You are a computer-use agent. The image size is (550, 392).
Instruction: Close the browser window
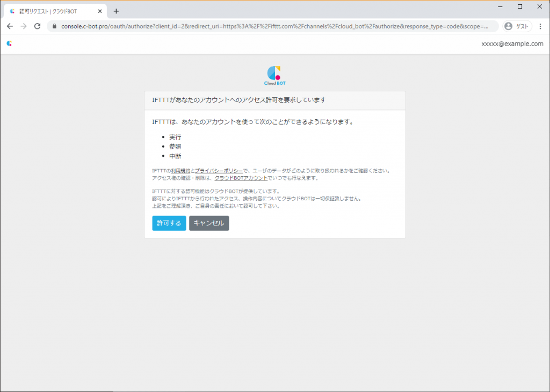click(539, 6)
